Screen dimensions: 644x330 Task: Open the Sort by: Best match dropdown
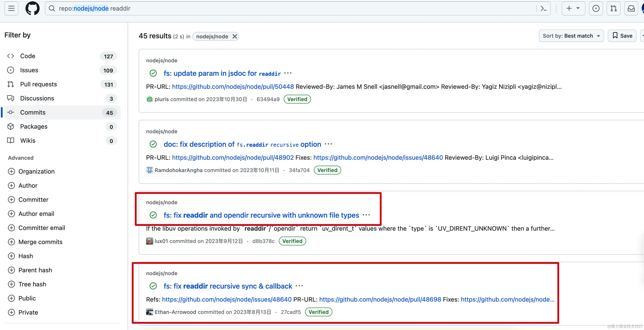click(x=571, y=36)
